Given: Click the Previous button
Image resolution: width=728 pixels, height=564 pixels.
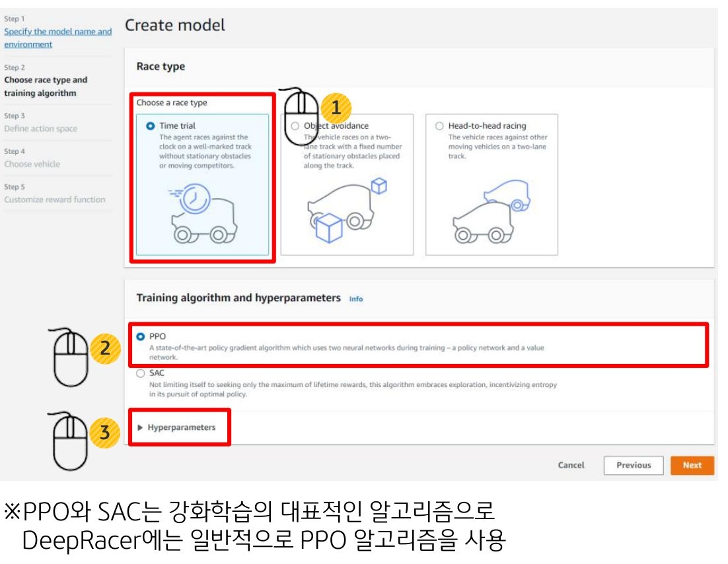Looking at the screenshot, I should 633,465.
